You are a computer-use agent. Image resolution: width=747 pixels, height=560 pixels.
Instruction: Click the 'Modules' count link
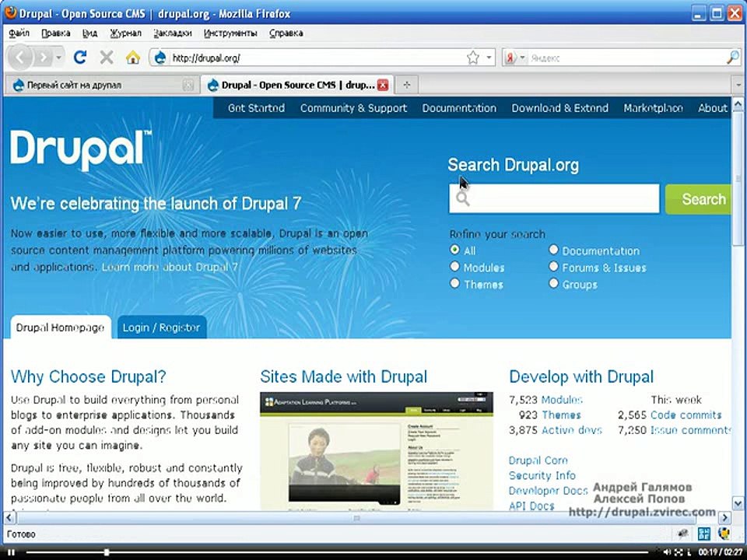coord(562,400)
